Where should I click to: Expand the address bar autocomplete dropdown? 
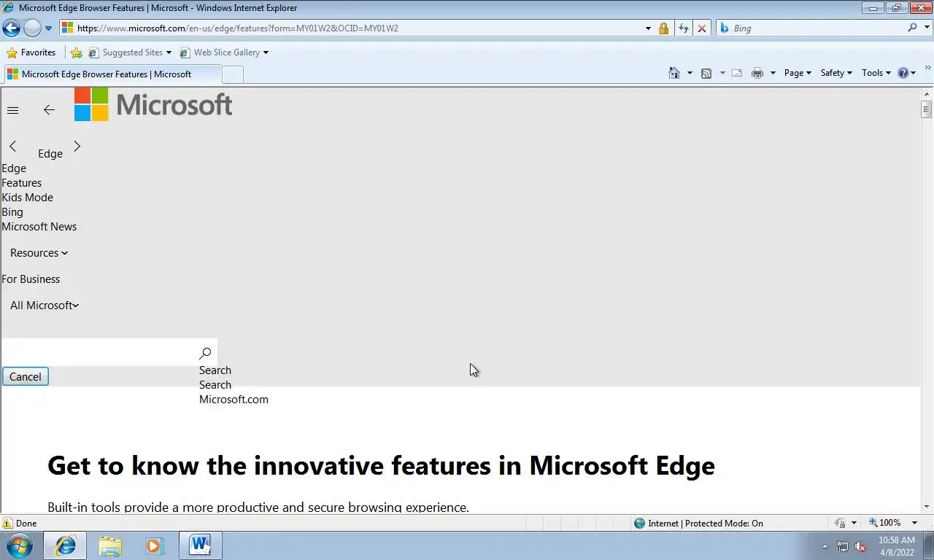[x=648, y=28]
